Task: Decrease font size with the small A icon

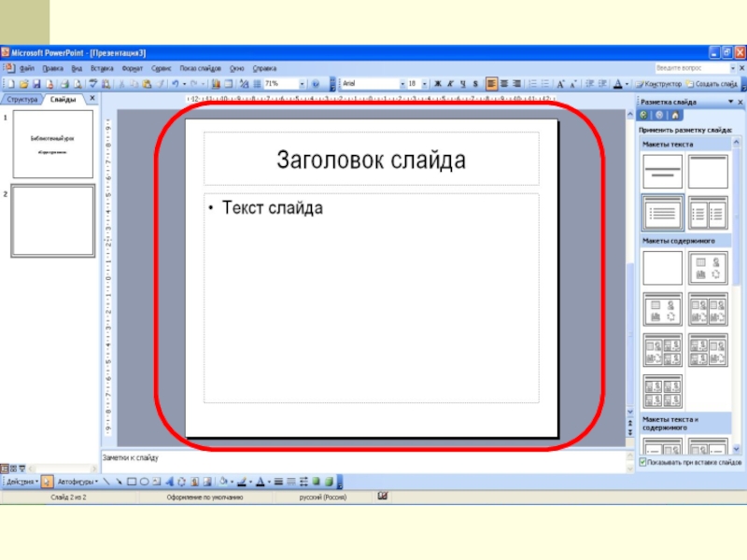Action: [x=573, y=84]
